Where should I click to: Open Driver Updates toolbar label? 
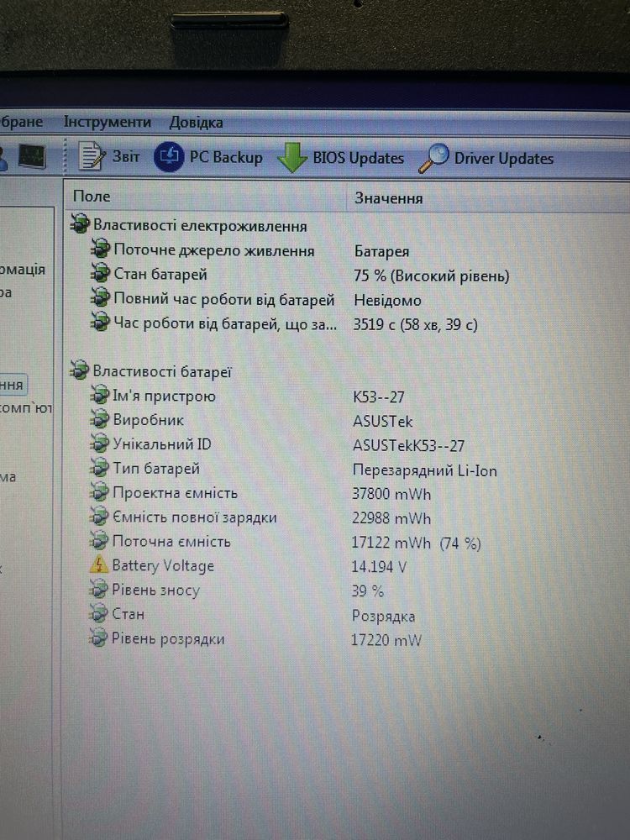503,159
